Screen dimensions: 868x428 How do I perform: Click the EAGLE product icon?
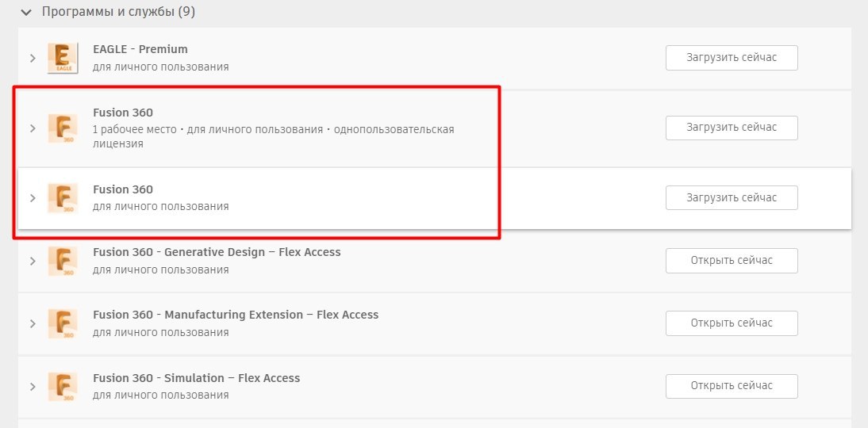(63, 58)
